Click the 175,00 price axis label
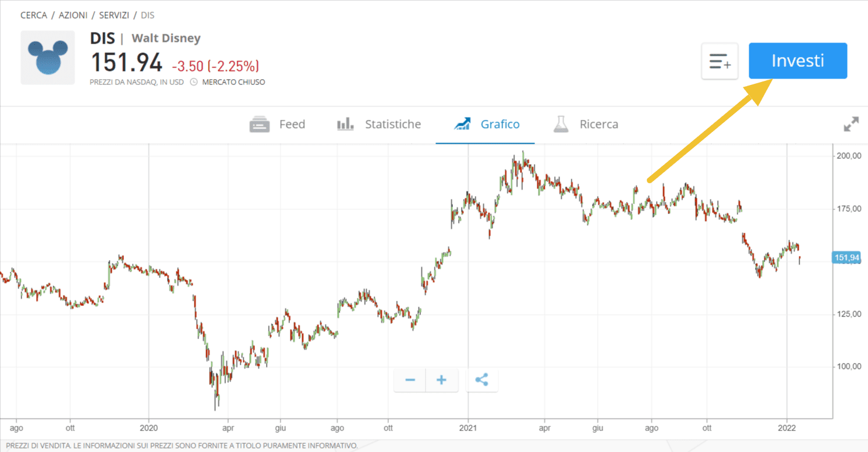This screenshot has height=452, width=868. click(848, 208)
